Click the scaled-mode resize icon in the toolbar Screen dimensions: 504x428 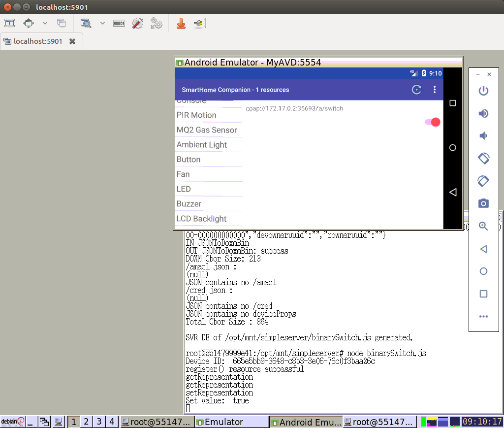pyautogui.click(x=29, y=23)
